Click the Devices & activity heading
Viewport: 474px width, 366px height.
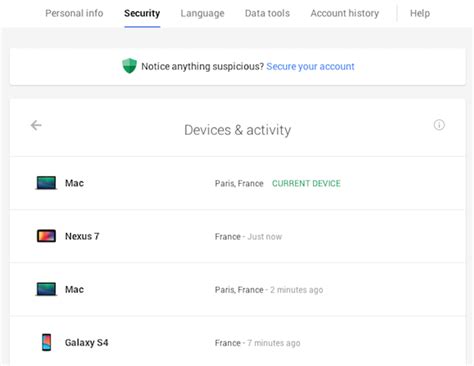coord(238,130)
